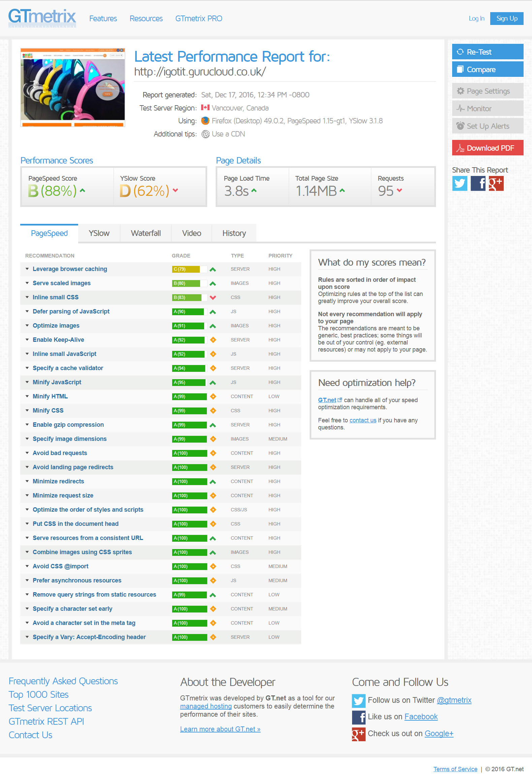Expand Minify CSS recommendation
532x781 pixels.
[161, 411]
